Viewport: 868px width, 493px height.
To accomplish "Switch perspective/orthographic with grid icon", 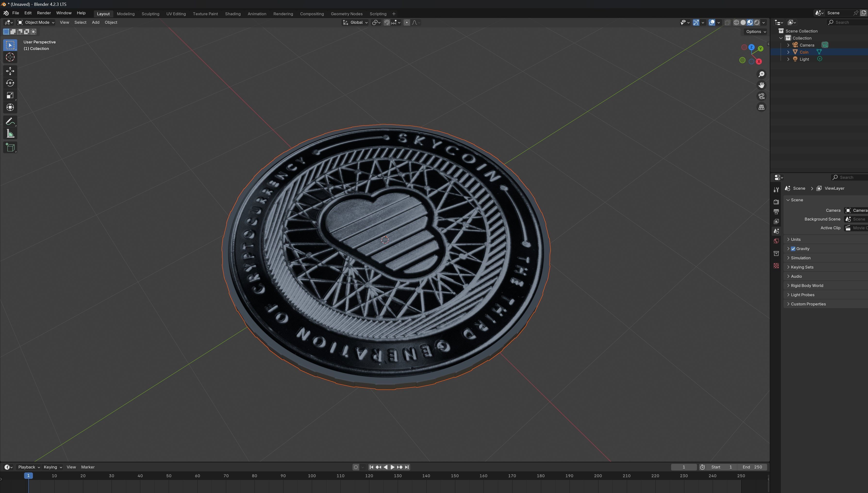I will [x=761, y=107].
